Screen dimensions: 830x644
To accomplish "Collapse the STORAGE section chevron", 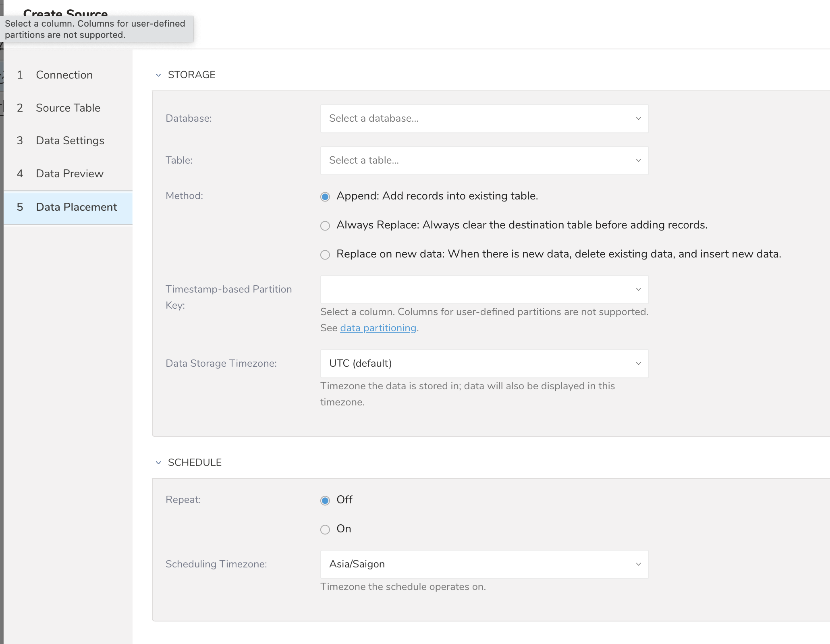I will (158, 75).
